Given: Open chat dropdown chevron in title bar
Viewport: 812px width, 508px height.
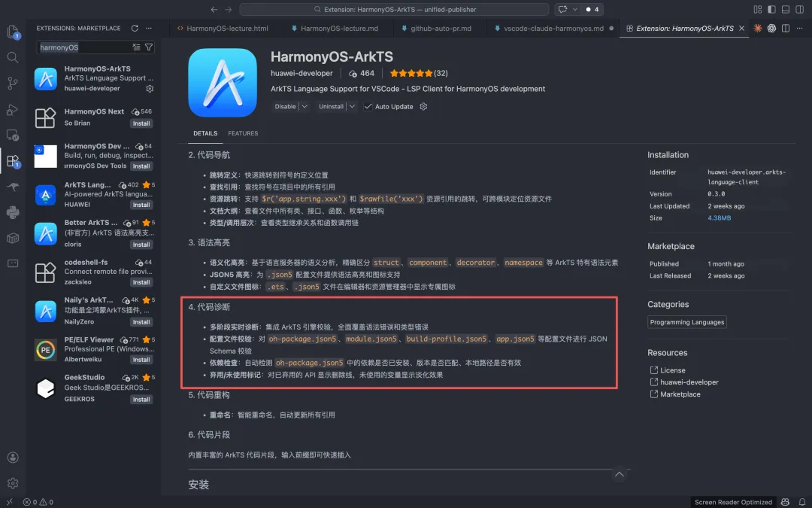Looking at the screenshot, I should pos(575,9).
